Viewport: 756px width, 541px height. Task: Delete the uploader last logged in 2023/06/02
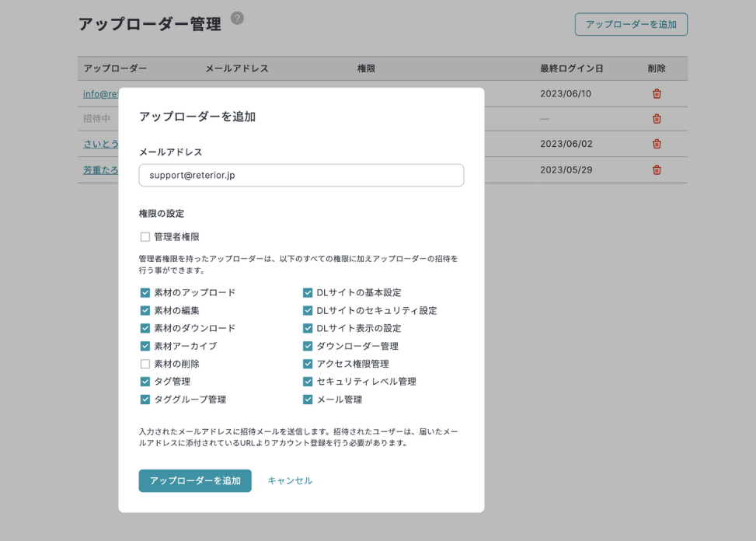(x=657, y=144)
